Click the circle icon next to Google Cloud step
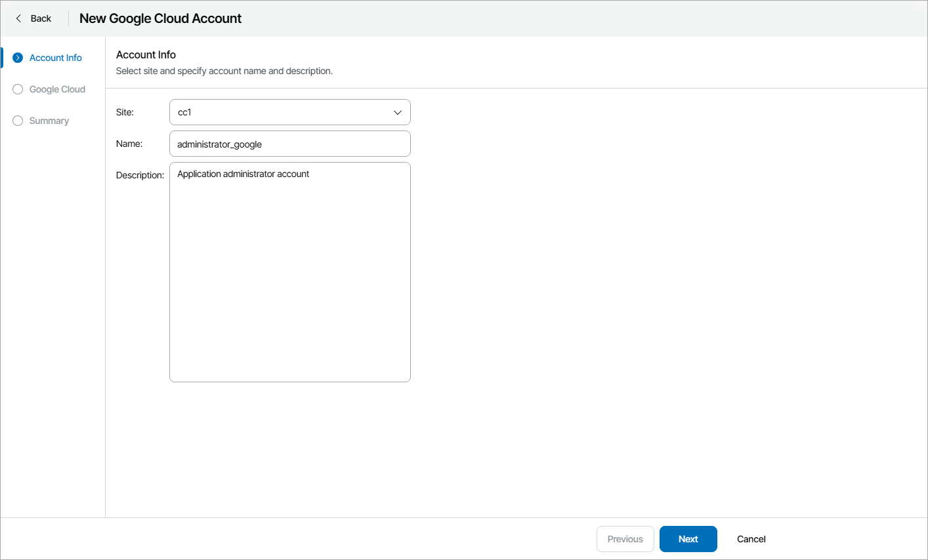The image size is (928, 560). (17, 89)
